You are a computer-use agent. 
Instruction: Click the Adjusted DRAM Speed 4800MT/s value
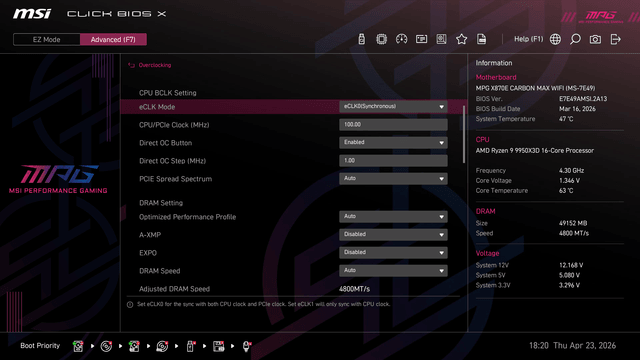354,289
